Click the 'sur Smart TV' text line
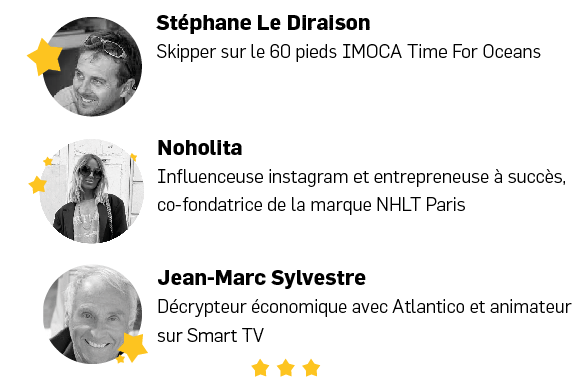The image size is (586, 384). point(210,335)
